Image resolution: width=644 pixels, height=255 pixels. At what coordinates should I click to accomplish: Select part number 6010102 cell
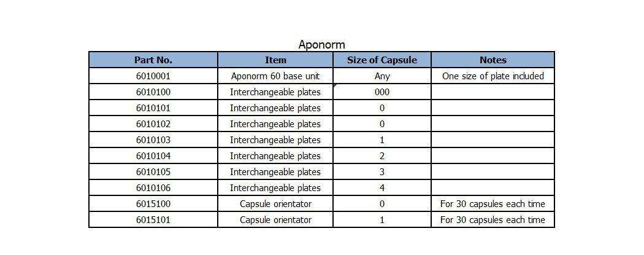pyautogui.click(x=153, y=124)
